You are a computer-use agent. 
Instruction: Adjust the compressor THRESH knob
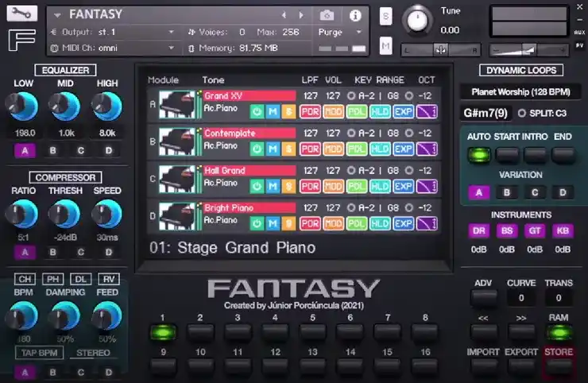(64, 215)
